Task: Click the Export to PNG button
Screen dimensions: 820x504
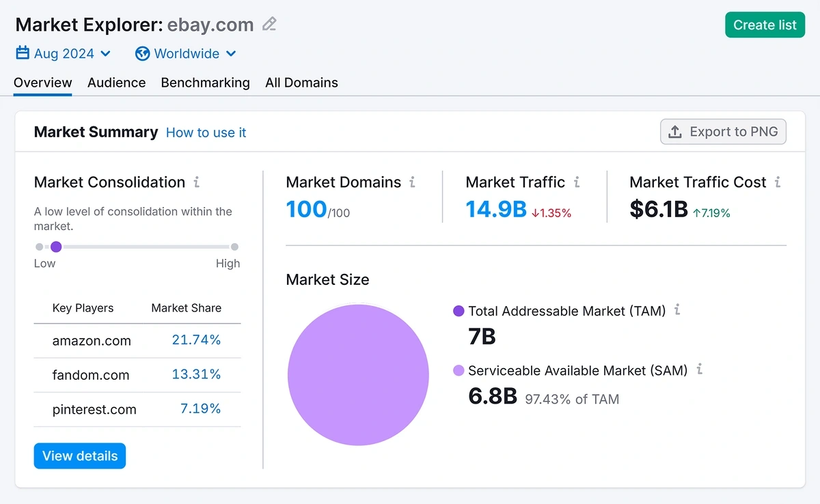Action: coord(723,132)
